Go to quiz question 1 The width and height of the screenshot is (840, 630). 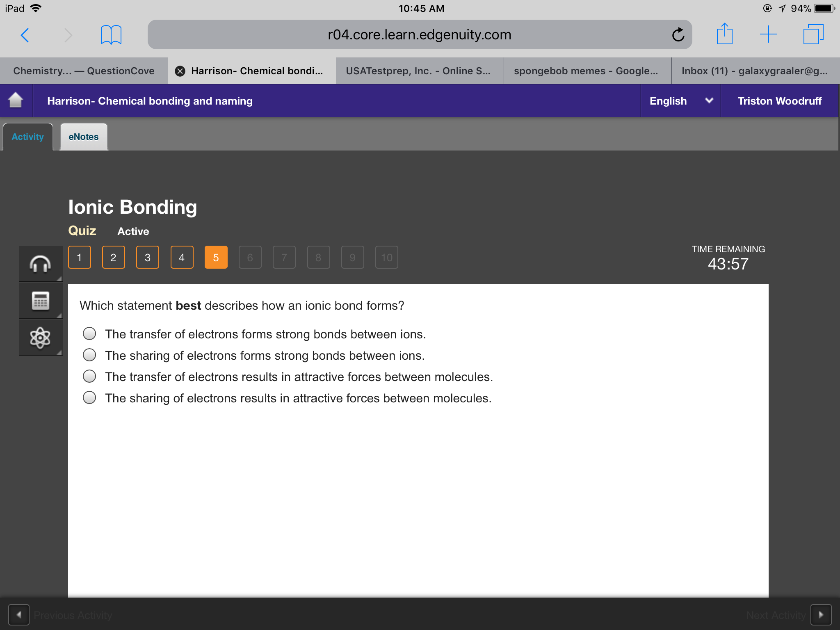pyautogui.click(x=80, y=257)
